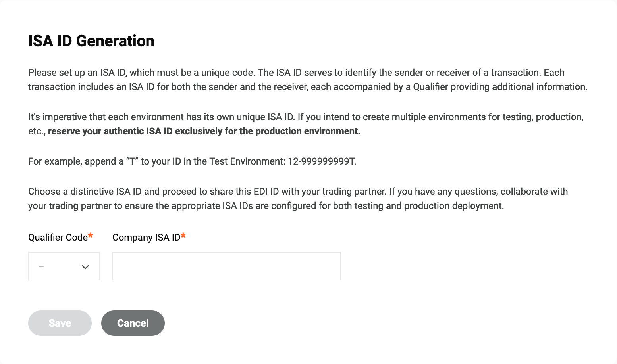Click the chevron arrow in Qualifier Code
Image resolution: width=617 pixels, height=364 pixels.
(x=85, y=267)
